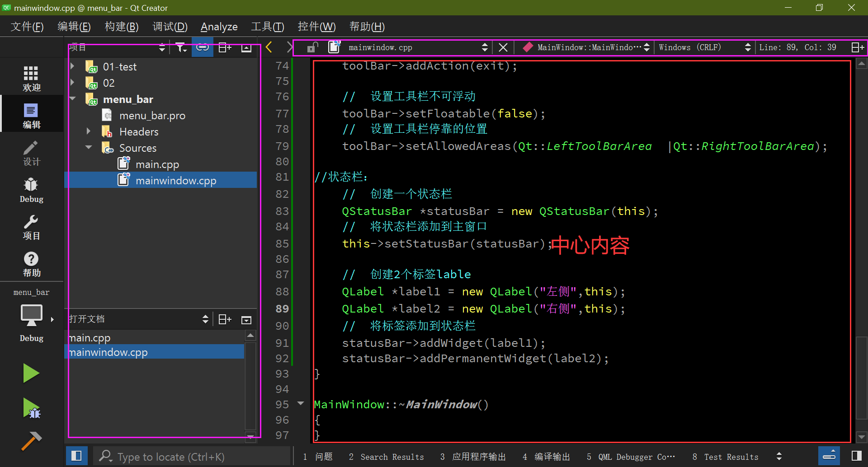Split the open documents panel
The width and height of the screenshot is (868, 467).
pyautogui.click(x=225, y=319)
